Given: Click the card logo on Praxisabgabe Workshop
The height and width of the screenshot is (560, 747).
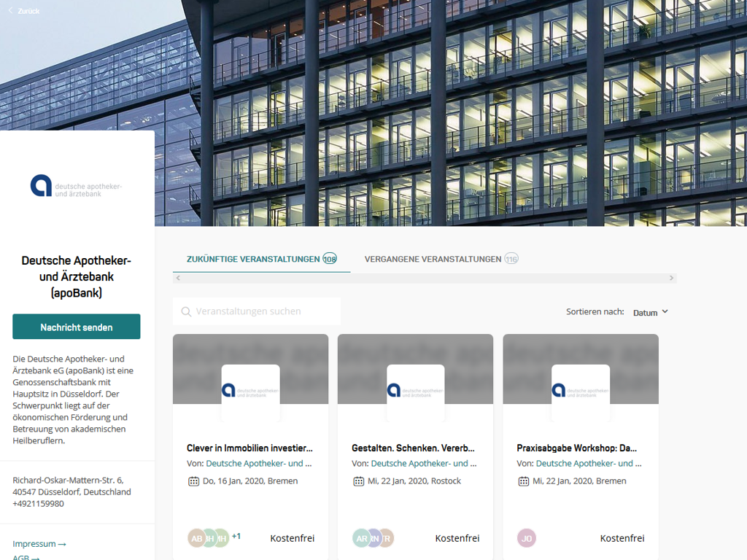Looking at the screenshot, I should pos(581,393).
